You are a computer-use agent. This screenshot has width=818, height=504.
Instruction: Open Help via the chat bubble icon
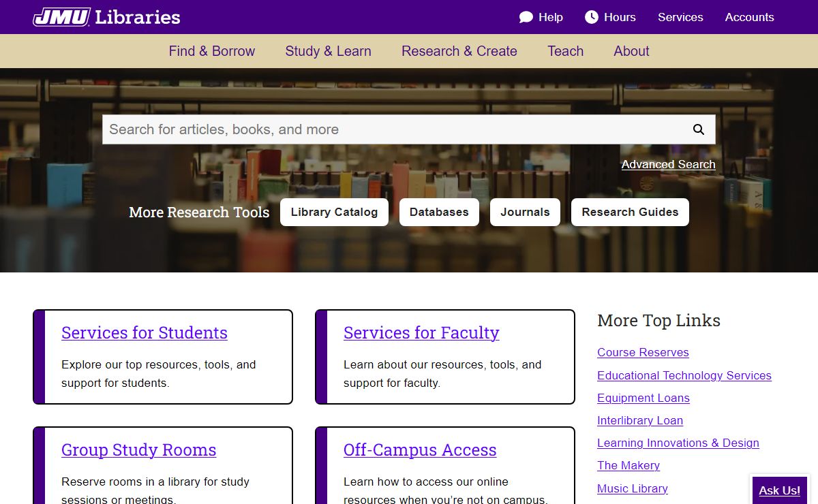[x=526, y=17]
